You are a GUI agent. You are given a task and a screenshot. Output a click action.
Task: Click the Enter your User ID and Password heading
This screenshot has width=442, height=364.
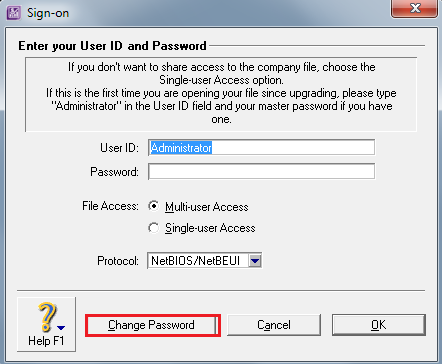coord(112,46)
